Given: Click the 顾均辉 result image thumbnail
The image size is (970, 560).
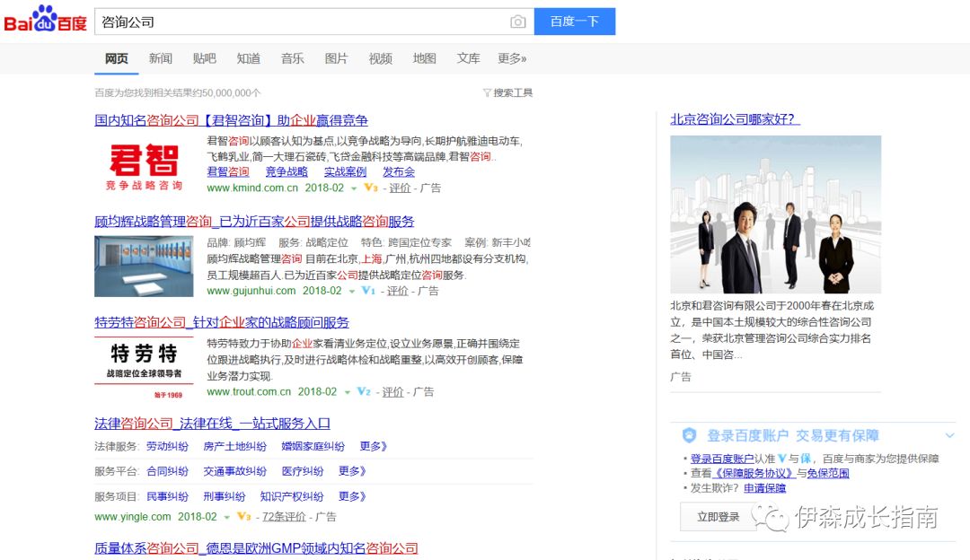Looking at the screenshot, I should 144,266.
